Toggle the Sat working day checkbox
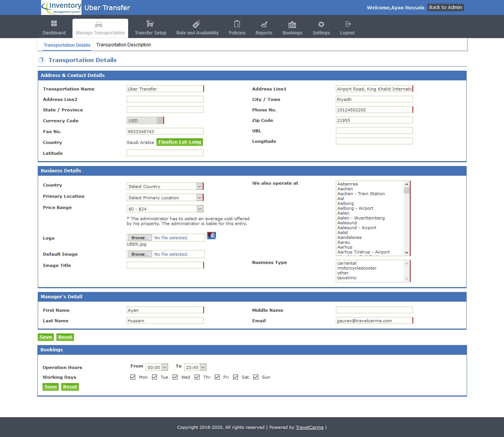This screenshot has width=504, height=437. [235, 377]
